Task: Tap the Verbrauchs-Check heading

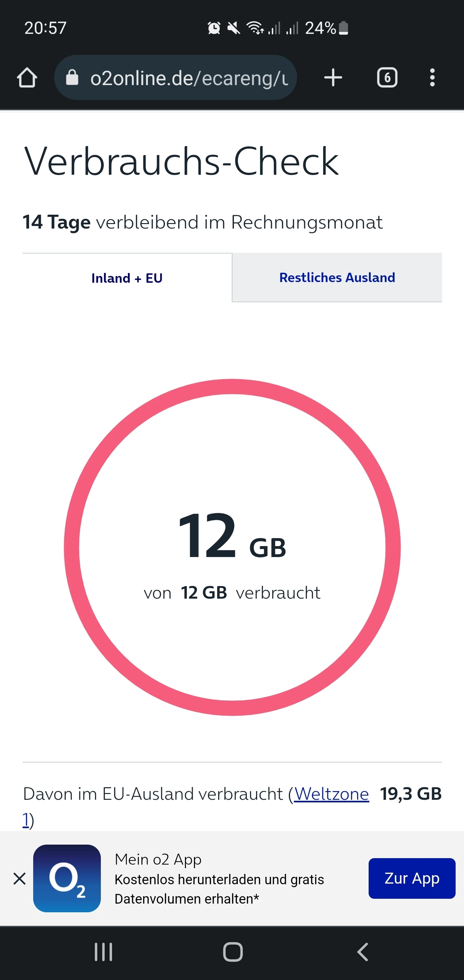Action: click(181, 162)
